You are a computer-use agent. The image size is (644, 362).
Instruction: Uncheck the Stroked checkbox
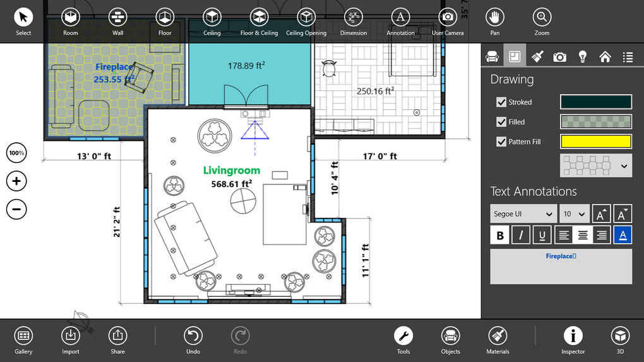[x=501, y=102]
